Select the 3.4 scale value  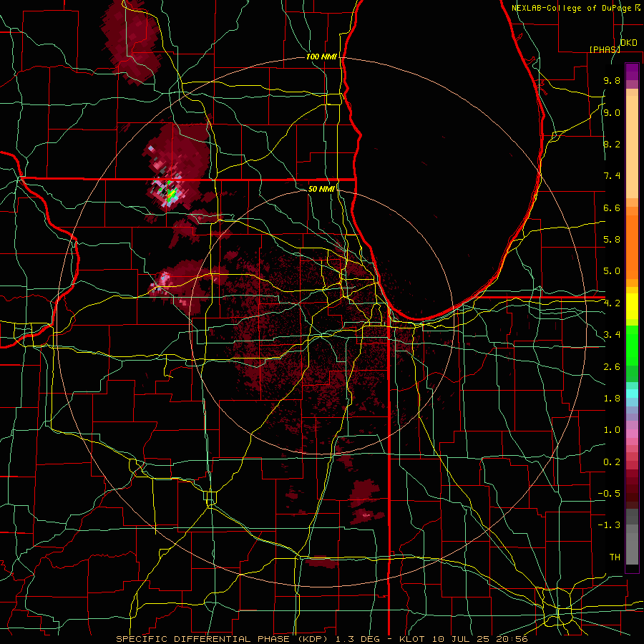(x=612, y=335)
